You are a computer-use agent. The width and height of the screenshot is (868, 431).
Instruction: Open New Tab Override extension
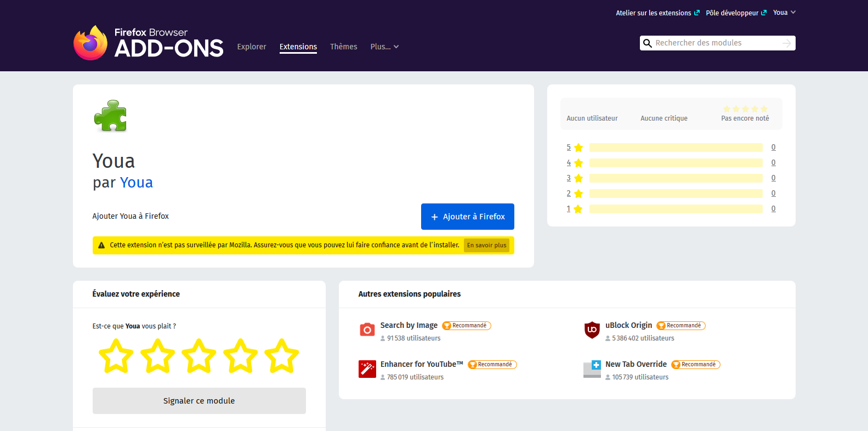pos(636,364)
